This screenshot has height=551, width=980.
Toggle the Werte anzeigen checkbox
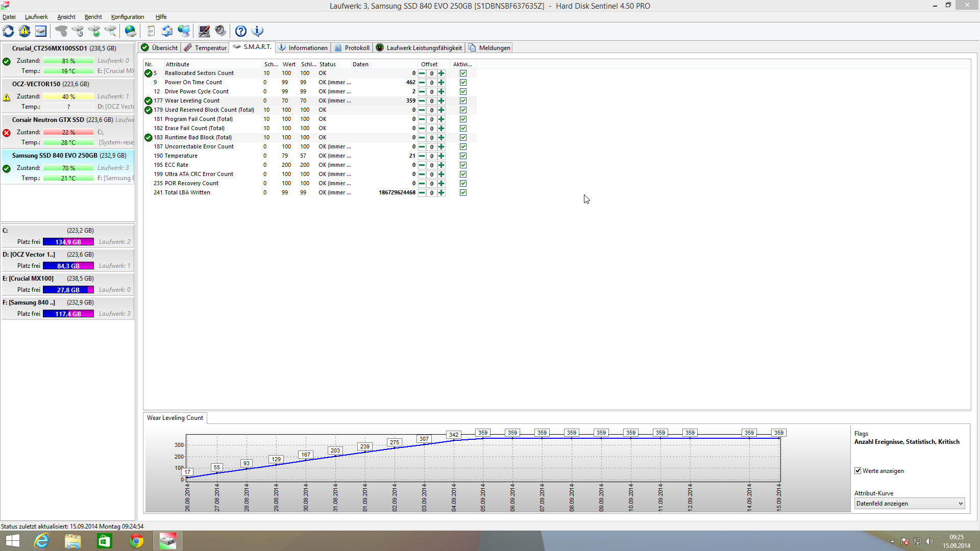point(858,471)
